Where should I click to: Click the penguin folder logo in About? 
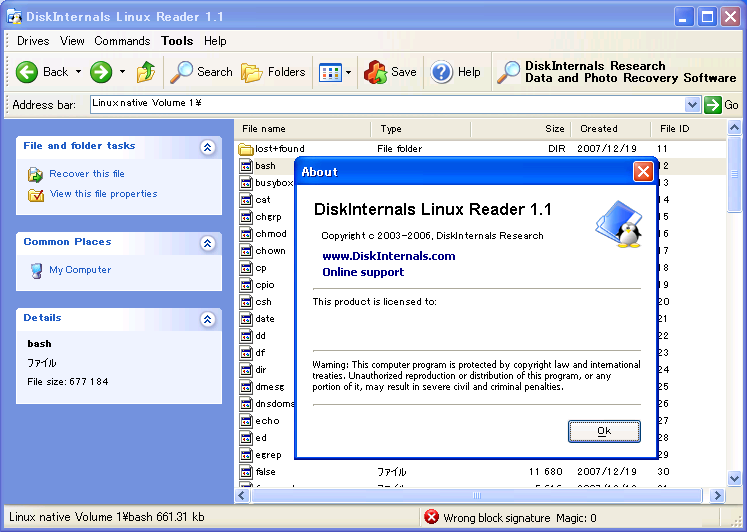tap(620, 224)
